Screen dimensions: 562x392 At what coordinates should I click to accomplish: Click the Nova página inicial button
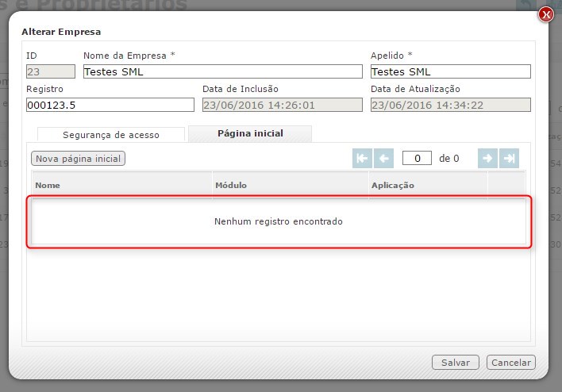point(78,159)
